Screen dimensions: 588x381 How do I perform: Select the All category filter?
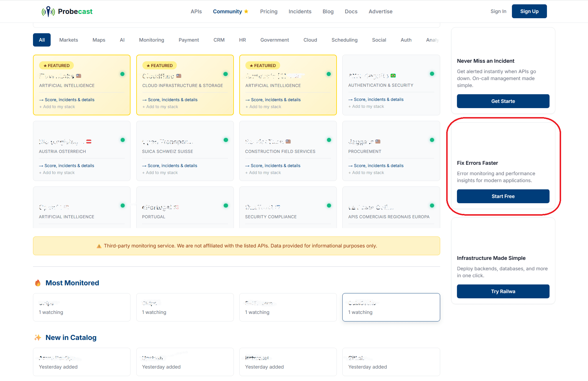click(42, 40)
